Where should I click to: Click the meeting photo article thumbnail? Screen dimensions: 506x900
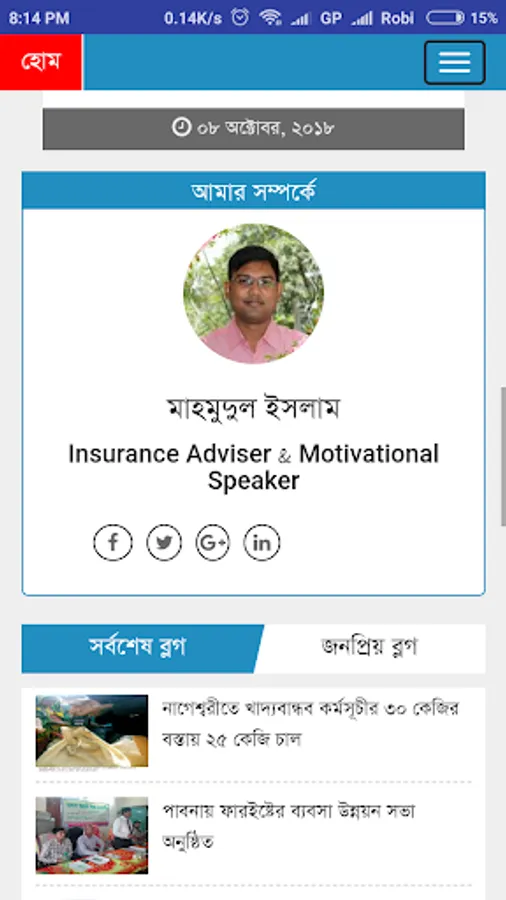[x=92, y=835]
